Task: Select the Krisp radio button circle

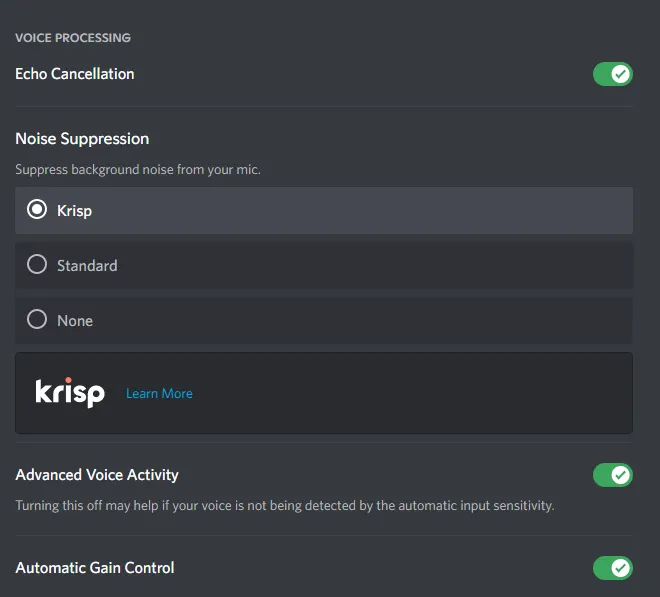Action: (x=37, y=210)
